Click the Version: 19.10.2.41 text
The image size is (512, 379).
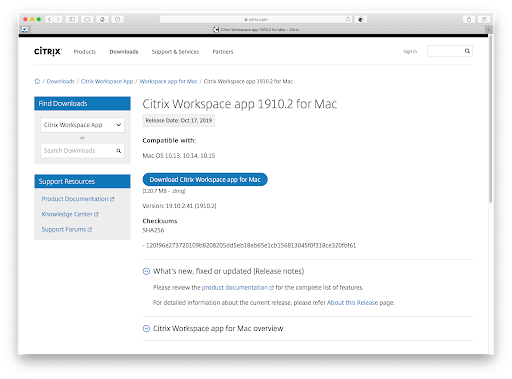[x=179, y=206]
